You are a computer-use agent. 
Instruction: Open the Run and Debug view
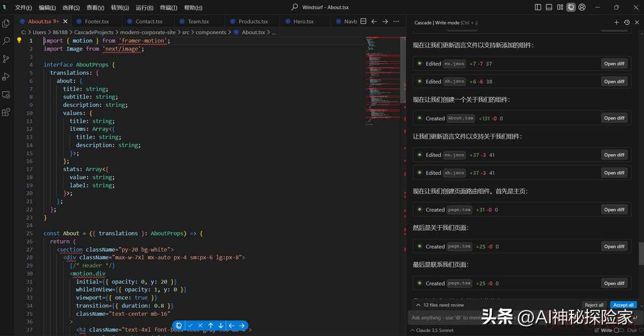coord(6,77)
